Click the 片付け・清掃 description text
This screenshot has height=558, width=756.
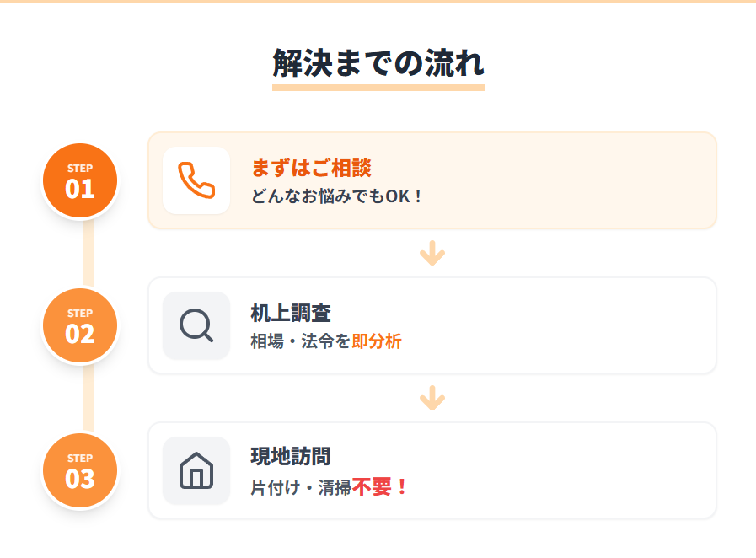(x=301, y=488)
